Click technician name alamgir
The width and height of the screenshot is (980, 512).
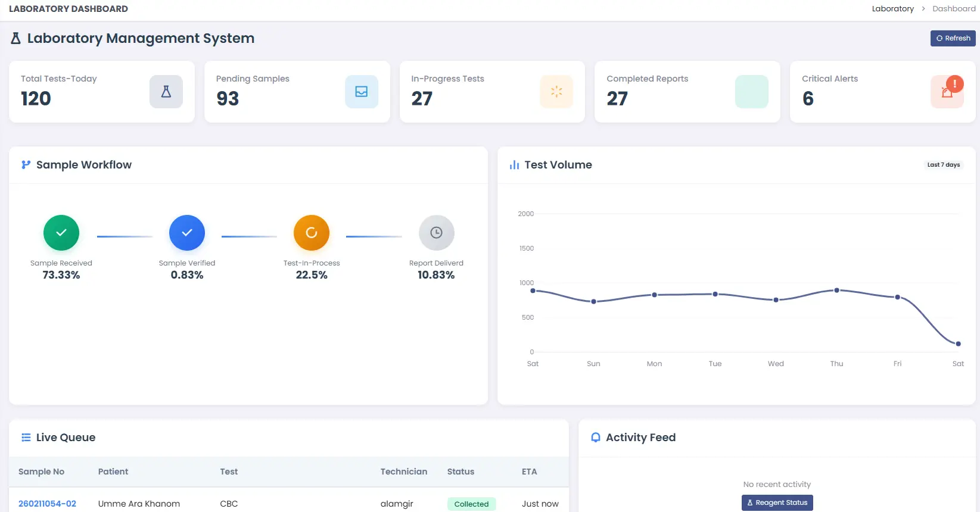[x=397, y=504]
